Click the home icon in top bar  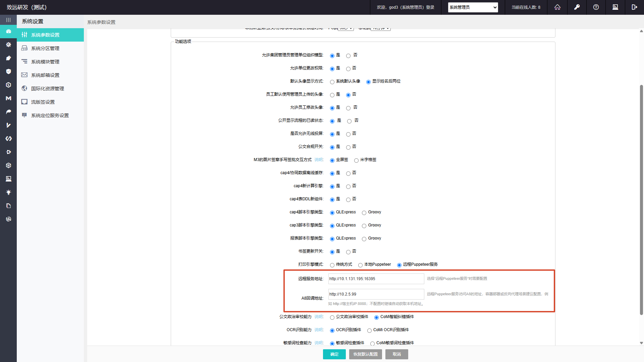point(557,7)
